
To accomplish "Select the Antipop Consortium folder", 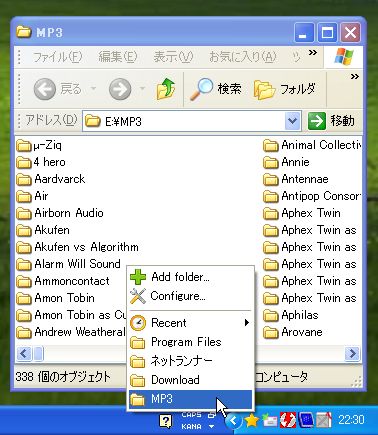I will [312, 196].
